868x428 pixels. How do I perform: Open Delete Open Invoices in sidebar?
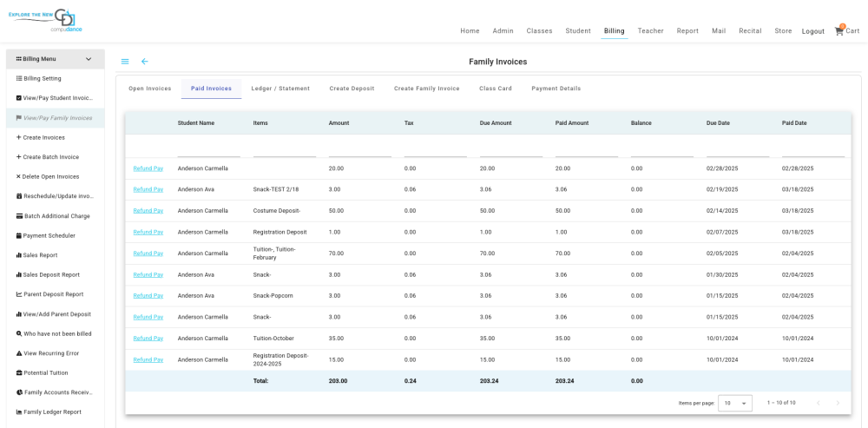55,176
